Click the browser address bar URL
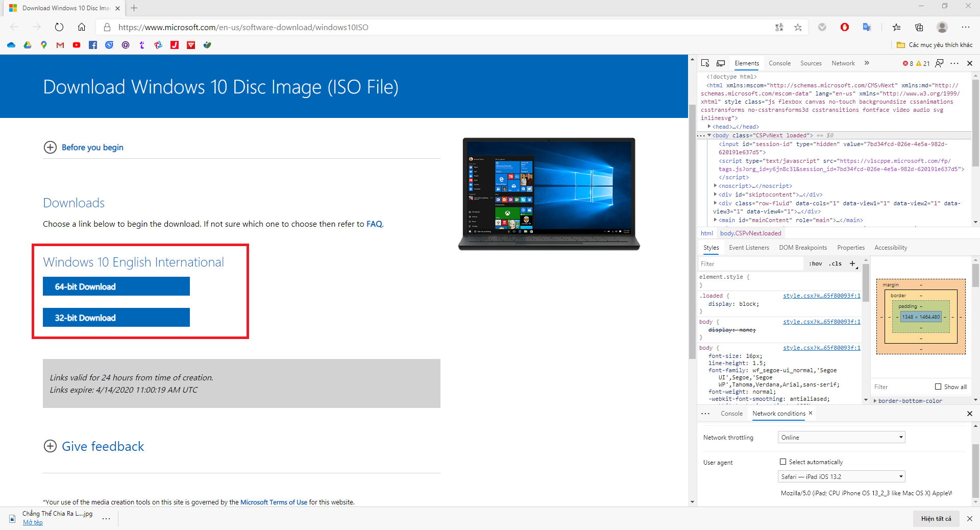 [243, 27]
